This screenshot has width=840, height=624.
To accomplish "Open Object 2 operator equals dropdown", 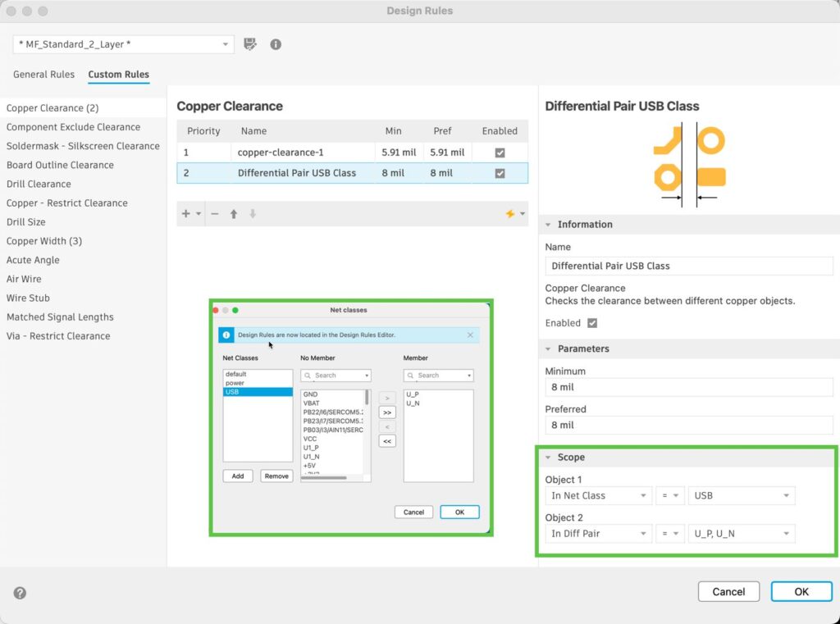I will coord(669,534).
